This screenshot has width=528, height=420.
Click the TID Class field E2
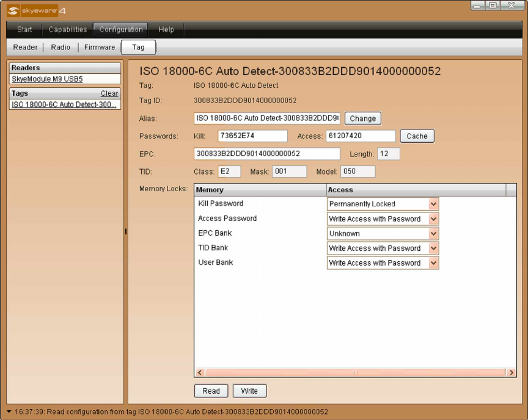pyautogui.click(x=229, y=172)
